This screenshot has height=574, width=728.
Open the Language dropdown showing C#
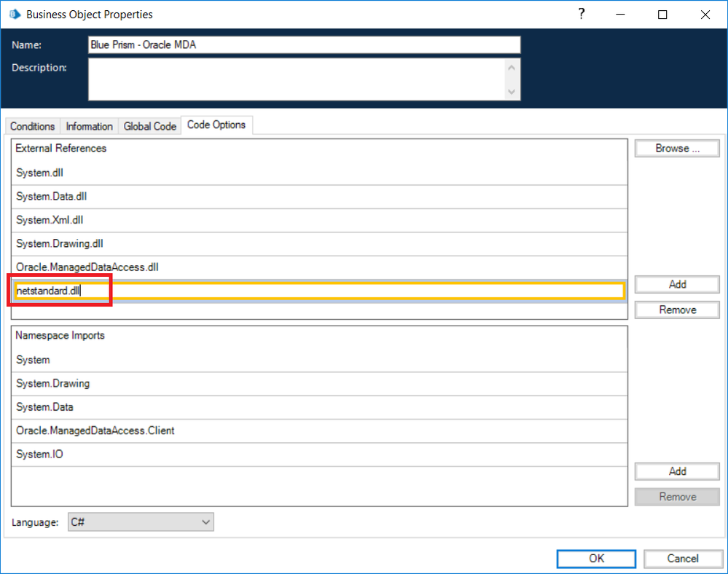[x=141, y=522]
